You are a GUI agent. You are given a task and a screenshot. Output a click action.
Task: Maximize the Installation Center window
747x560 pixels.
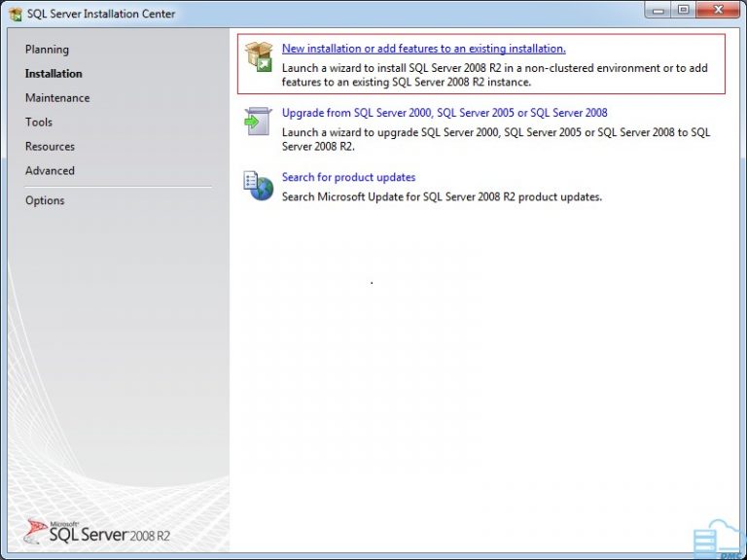[x=684, y=10]
